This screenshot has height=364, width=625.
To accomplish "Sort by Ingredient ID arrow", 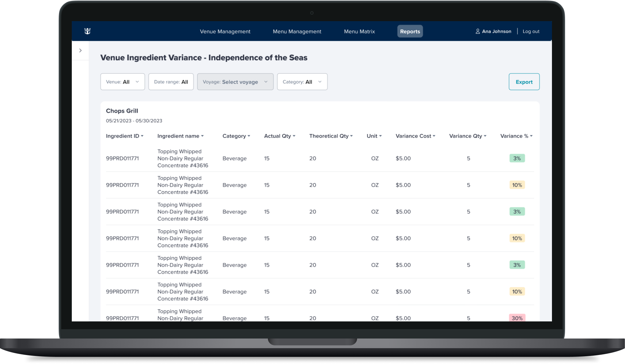I will (142, 136).
